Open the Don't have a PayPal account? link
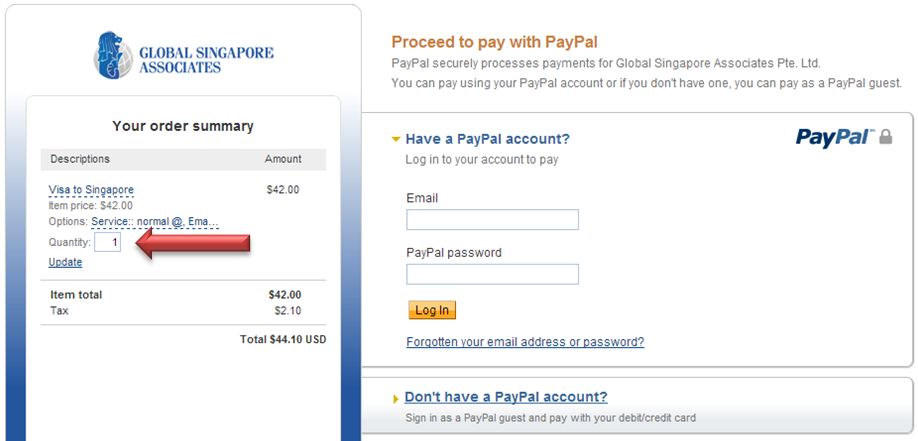The height and width of the screenshot is (441, 918). (506, 397)
